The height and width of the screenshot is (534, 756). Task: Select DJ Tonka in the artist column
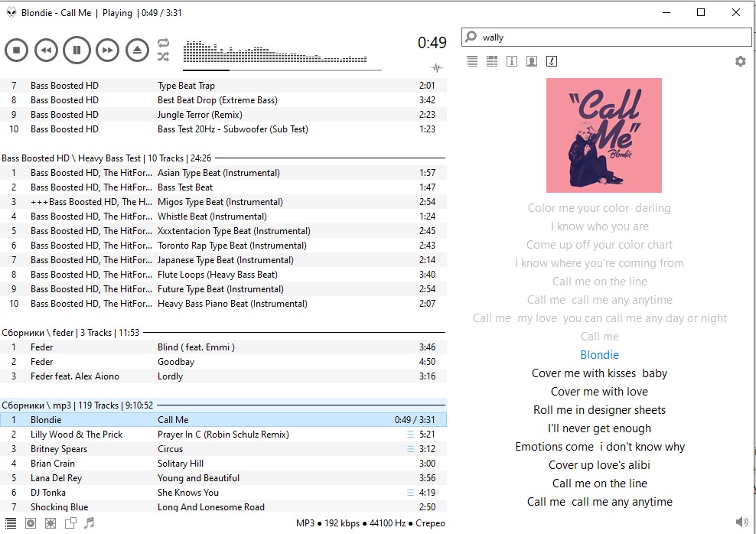47,493
